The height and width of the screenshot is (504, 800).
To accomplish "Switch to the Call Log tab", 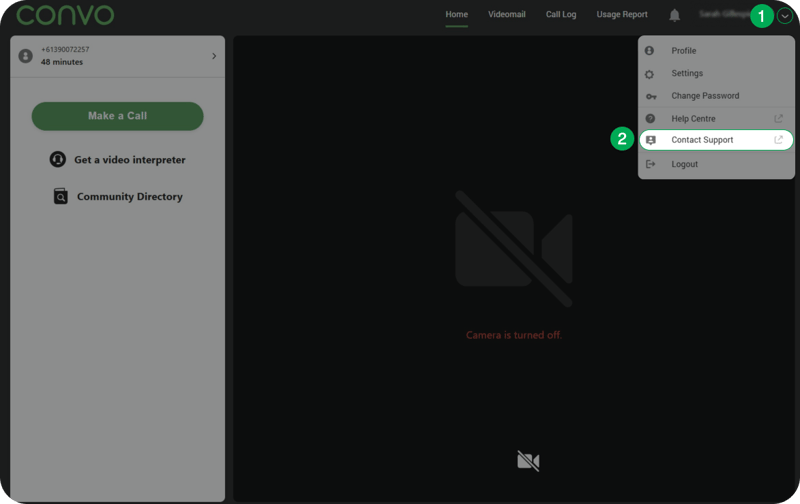I will (561, 14).
